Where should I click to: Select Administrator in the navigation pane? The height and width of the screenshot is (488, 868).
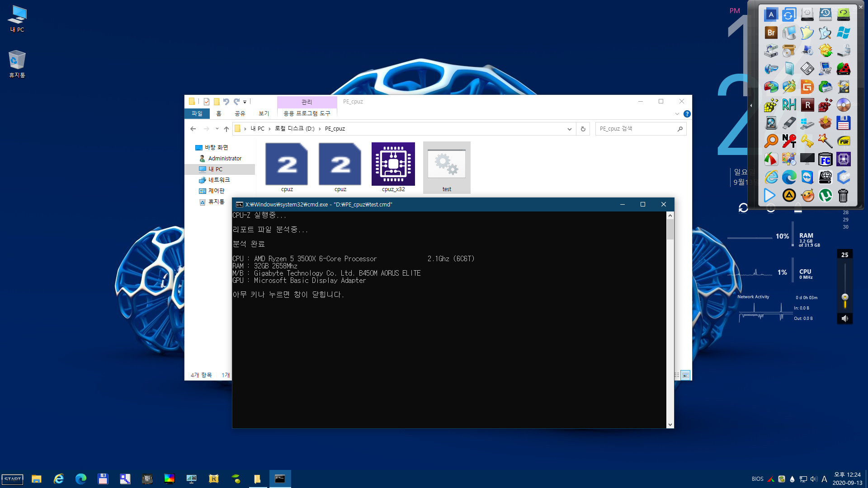[x=225, y=159]
